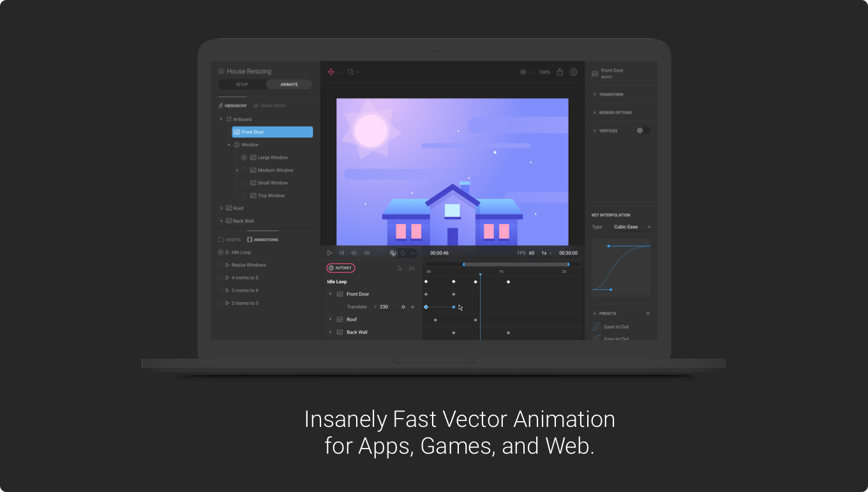Open the Cubic Ease type dropdown

632,227
